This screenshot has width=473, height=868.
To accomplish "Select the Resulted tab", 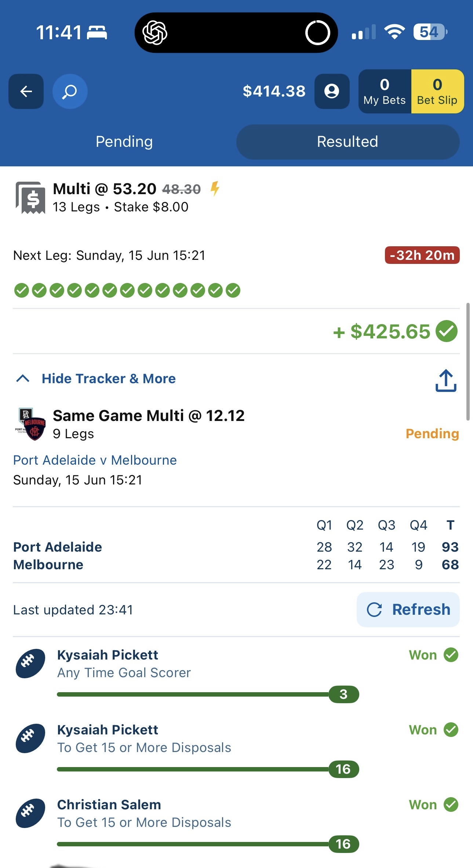I will (x=348, y=142).
